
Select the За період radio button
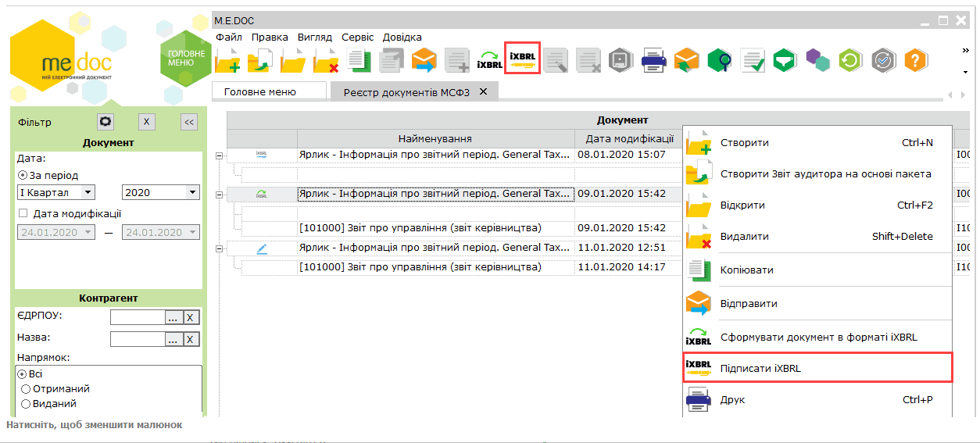pyautogui.click(x=23, y=175)
